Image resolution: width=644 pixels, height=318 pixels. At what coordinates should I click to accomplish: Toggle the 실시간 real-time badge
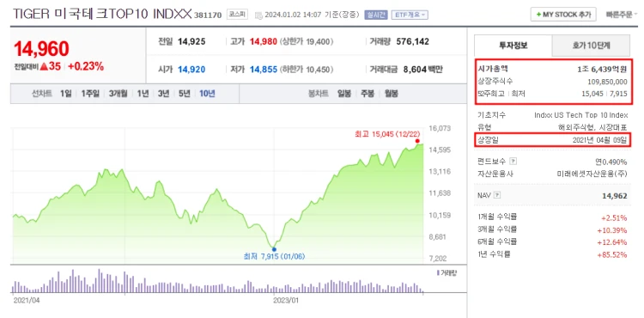coord(376,15)
